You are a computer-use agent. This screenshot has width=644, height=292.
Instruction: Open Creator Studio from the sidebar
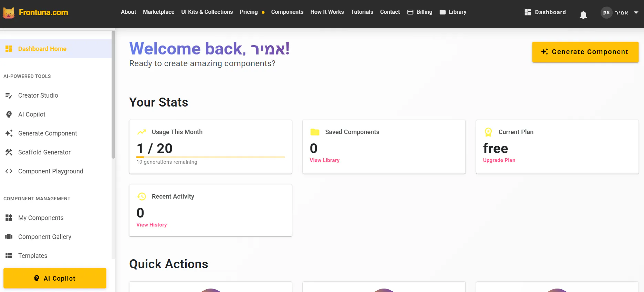[56, 95]
